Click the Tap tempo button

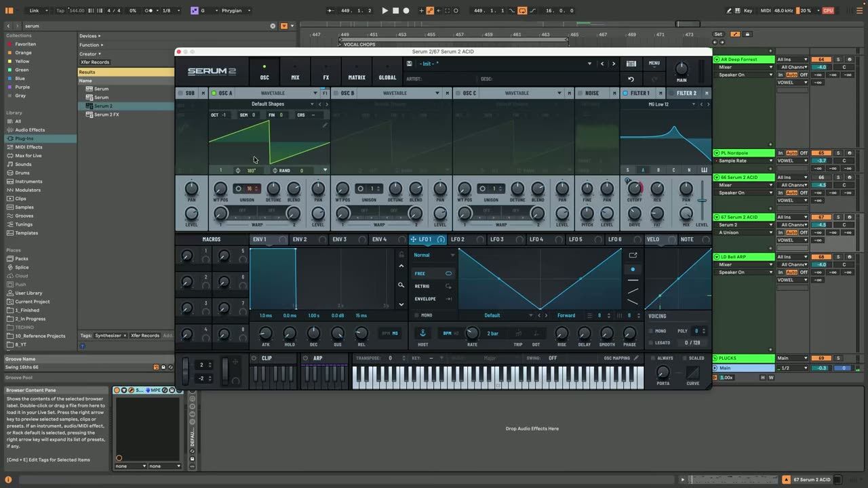click(x=60, y=11)
